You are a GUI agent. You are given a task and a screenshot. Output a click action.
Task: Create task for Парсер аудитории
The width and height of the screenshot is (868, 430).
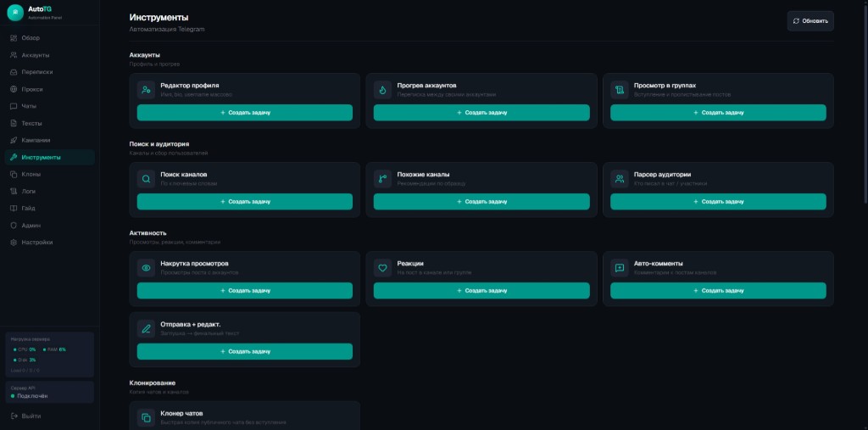718,202
